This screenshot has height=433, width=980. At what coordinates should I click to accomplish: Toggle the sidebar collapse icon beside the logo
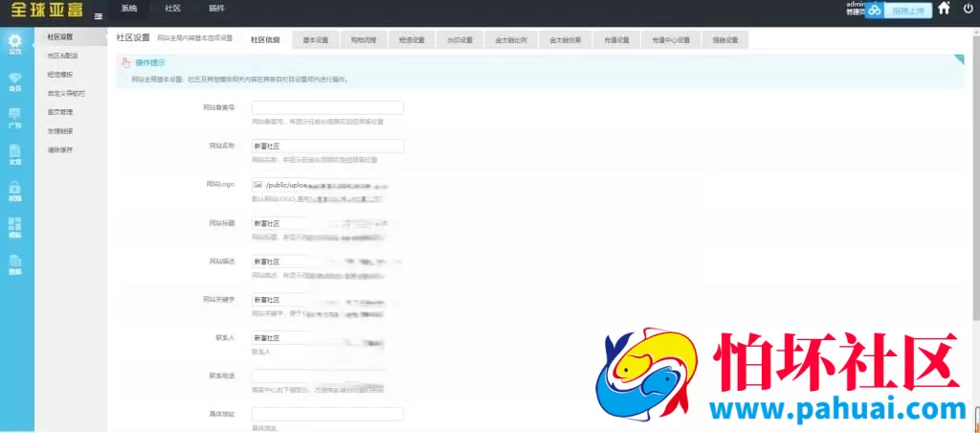click(99, 16)
